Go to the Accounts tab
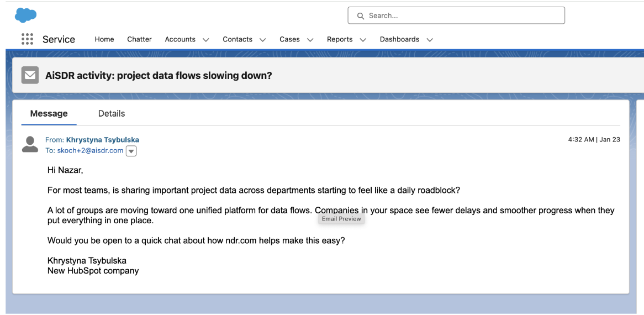 (x=180, y=39)
